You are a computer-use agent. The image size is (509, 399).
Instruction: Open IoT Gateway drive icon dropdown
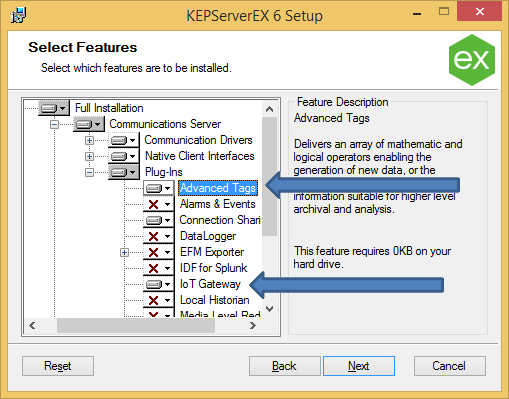point(159,284)
